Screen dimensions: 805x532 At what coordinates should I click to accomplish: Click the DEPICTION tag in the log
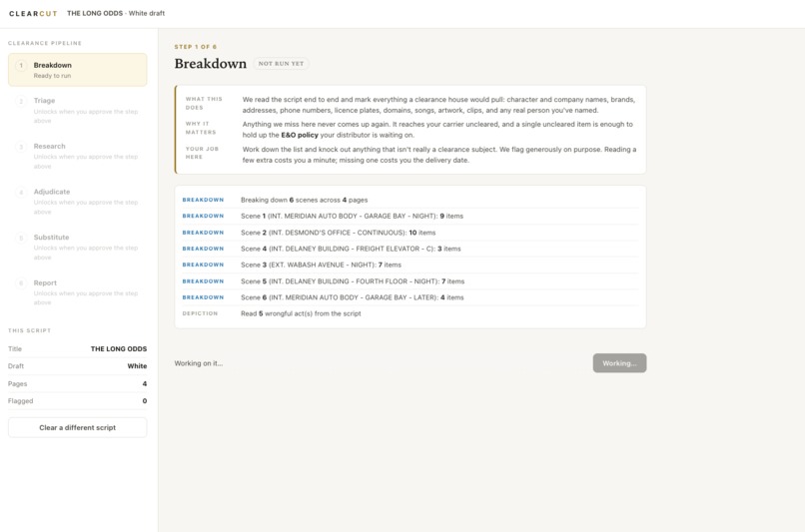(200, 313)
